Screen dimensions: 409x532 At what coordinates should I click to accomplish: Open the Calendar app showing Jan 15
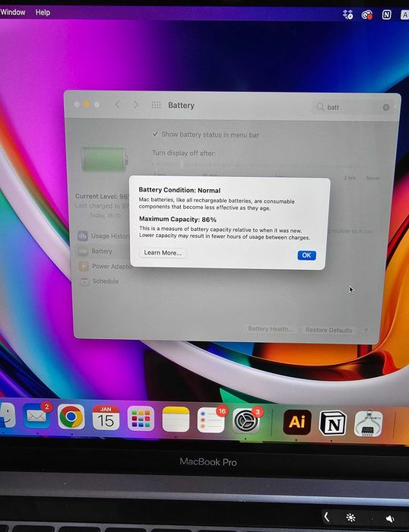point(106,418)
